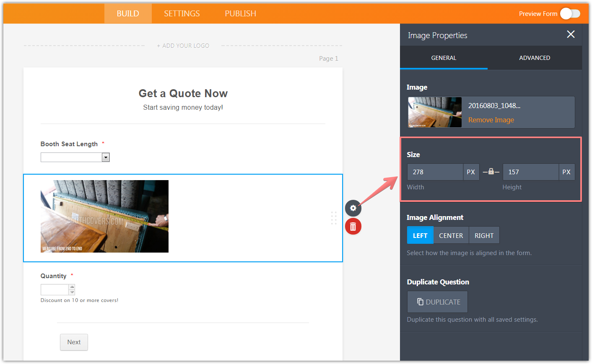Delete the image element using red trash icon
592x364 pixels.
pyautogui.click(x=353, y=226)
